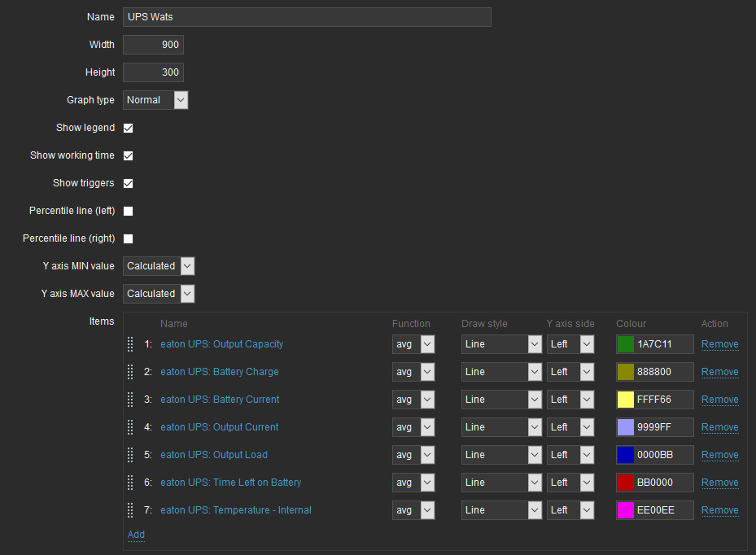Open Function dropdown for Battery Charge
This screenshot has height=555, width=756.
pos(413,372)
